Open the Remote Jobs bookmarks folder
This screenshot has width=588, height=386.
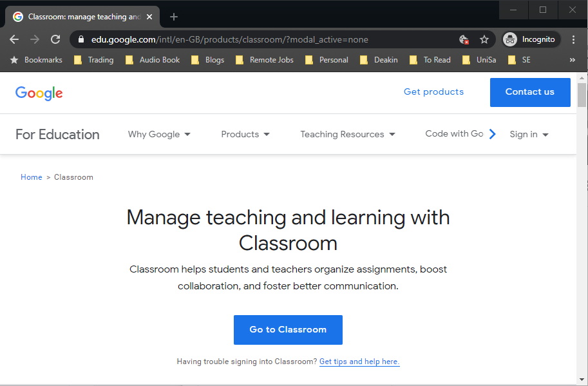point(265,60)
